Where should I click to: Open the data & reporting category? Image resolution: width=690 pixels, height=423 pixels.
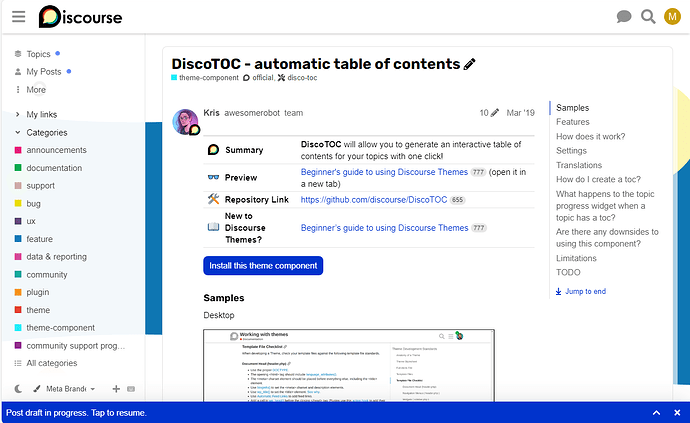(56, 257)
